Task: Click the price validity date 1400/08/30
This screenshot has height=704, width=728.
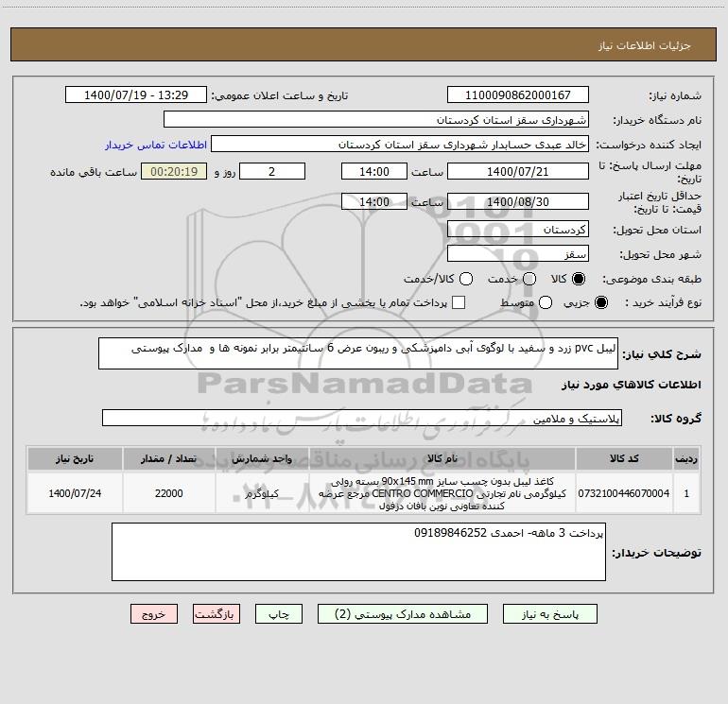Action: [518, 201]
